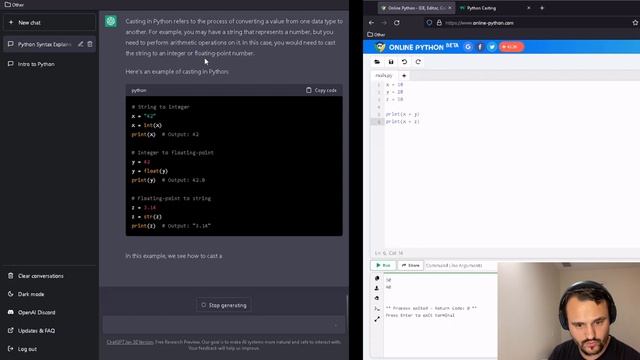Click the third terminal side icon
640x360 pixels.
pos(377,298)
